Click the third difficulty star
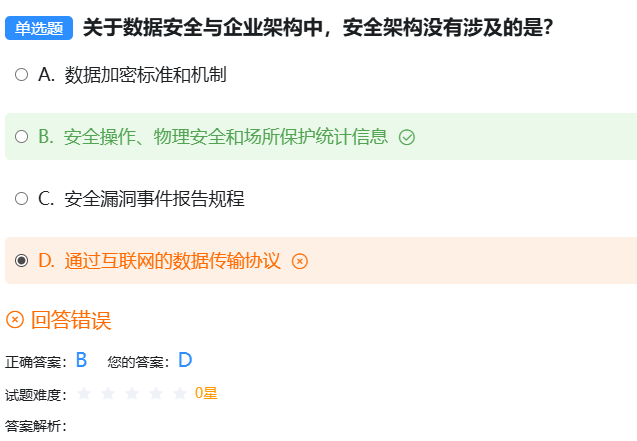 [x=132, y=394]
